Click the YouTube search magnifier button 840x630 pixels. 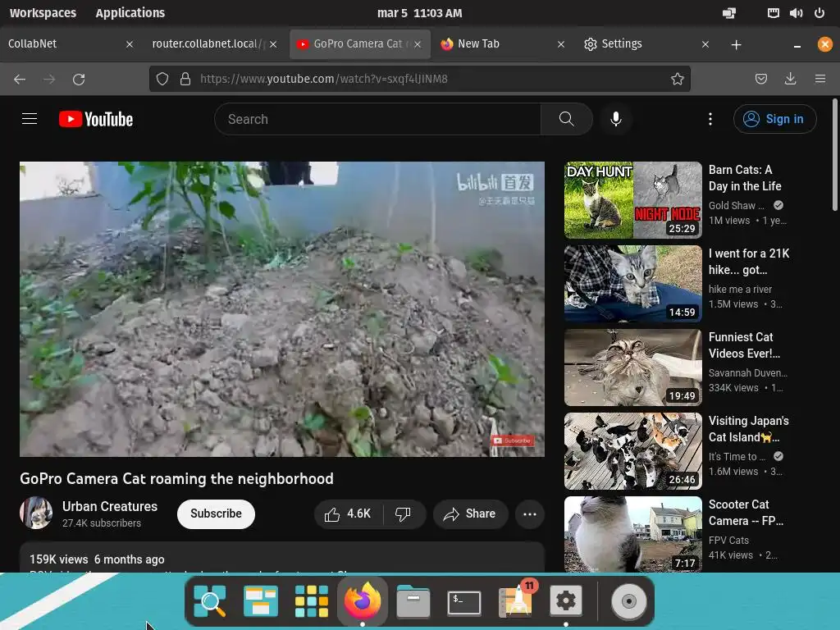pos(566,119)
